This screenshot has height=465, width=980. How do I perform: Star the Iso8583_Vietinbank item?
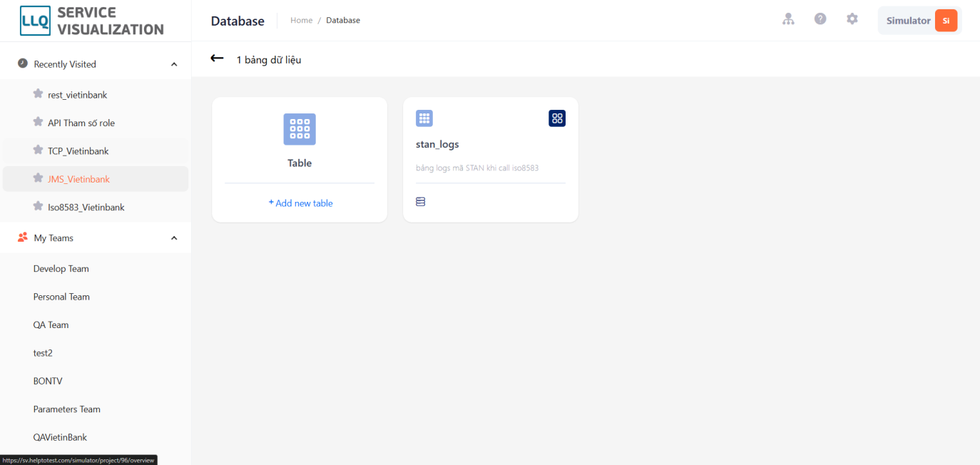(x=39, y=207)
